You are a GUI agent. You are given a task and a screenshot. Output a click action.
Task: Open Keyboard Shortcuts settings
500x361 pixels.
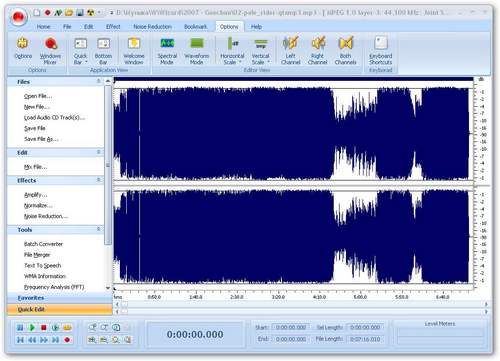[381, 50]
